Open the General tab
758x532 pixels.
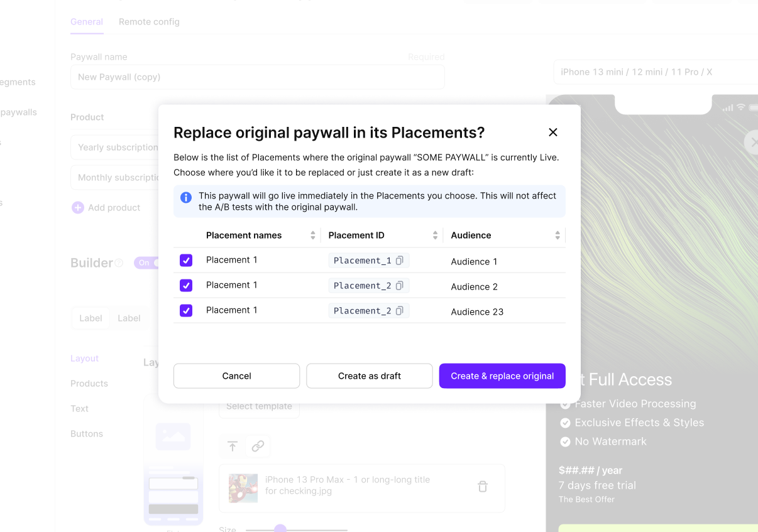87,21
